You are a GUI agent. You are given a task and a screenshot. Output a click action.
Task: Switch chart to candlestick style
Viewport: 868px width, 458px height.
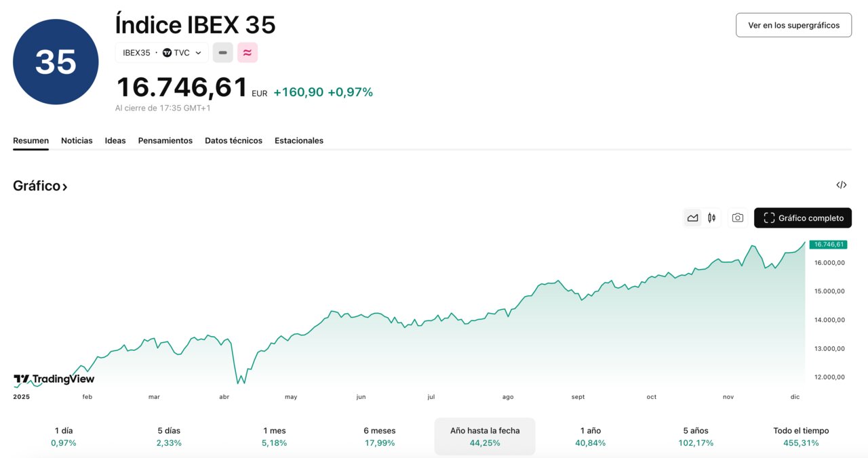[x=711, y=217]
